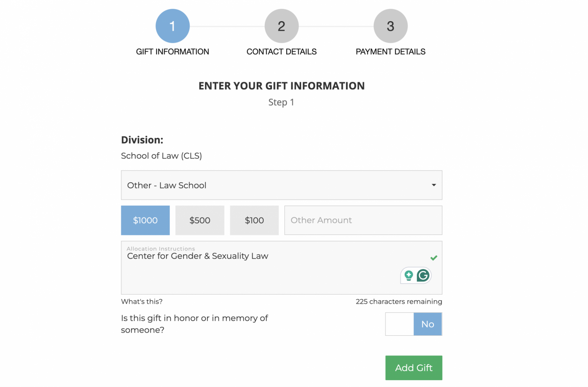Click the blank Yes side of toggle
588x387 pixels.
(399, 324)
